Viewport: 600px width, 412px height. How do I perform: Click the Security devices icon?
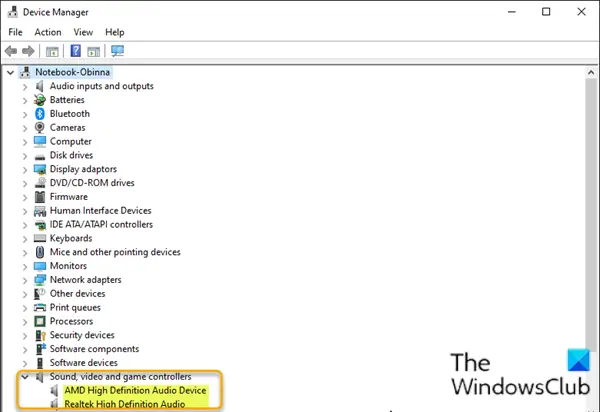point(40,335)
